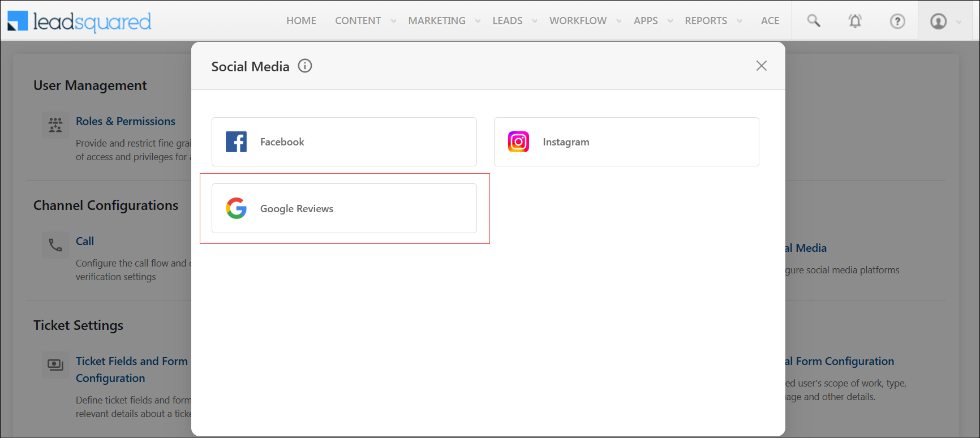Screen dimensions: 980x438
Task: Open the help question mark icon
Action: point(897,21)
